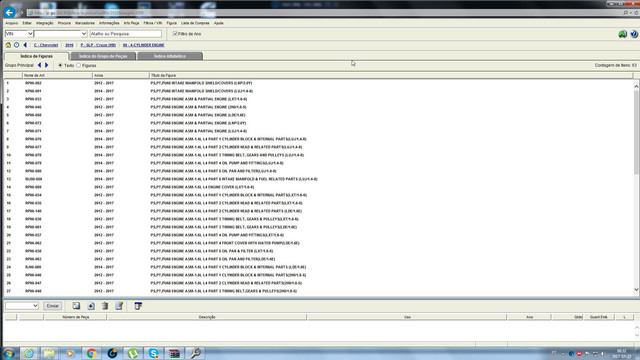The height and width of the screenshot is (360, 640).
Task: Select row 13 PART 6 INTAKE MANIFOLD
Action: [x=318, y=179]
